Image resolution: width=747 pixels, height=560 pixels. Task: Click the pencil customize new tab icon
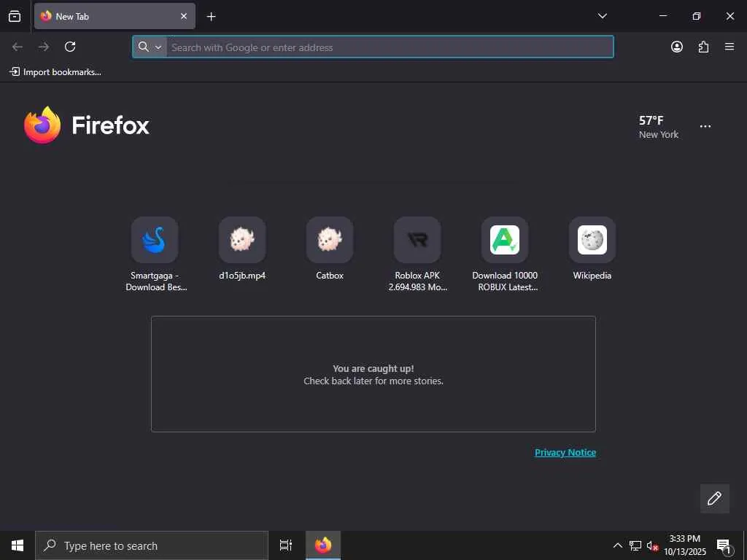[714, 498]
